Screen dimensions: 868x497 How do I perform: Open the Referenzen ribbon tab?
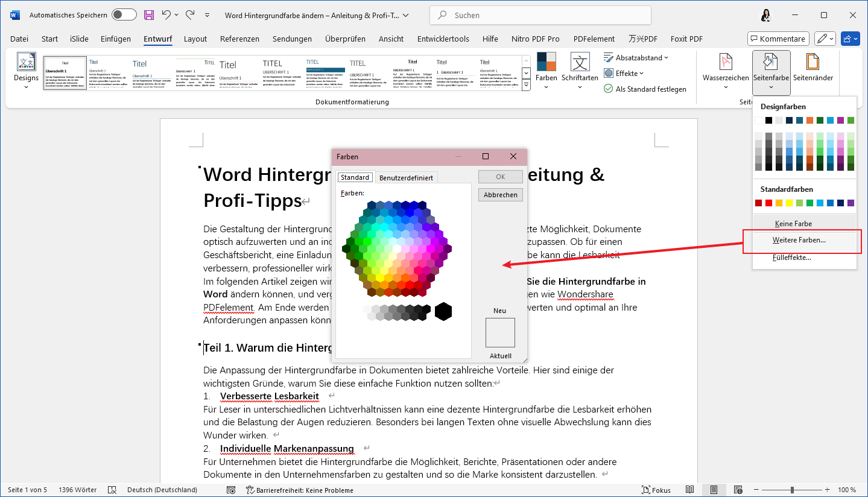(x=239, y=39)
